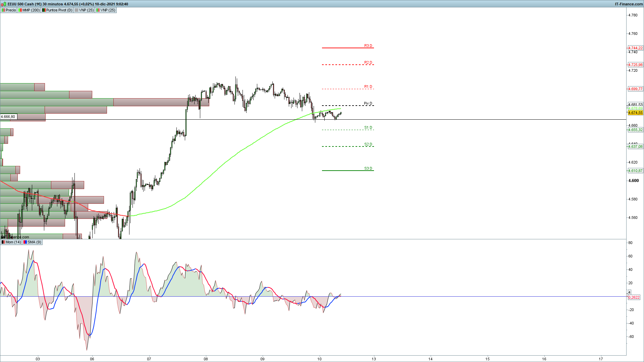Viewport: 644px width, 362px height.
Task: Click the 0,2622 momentum value tag
Action: [634, 297]
